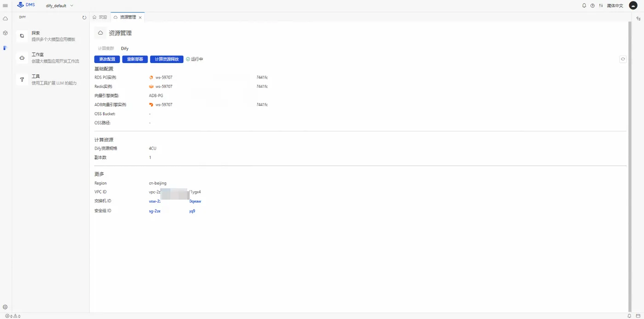Click the 更改配置 button

(x=107, y=59)
